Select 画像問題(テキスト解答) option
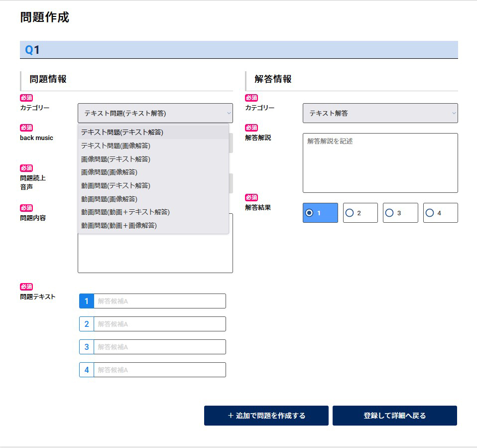This screenshot has height=448, width=477. 116,159
